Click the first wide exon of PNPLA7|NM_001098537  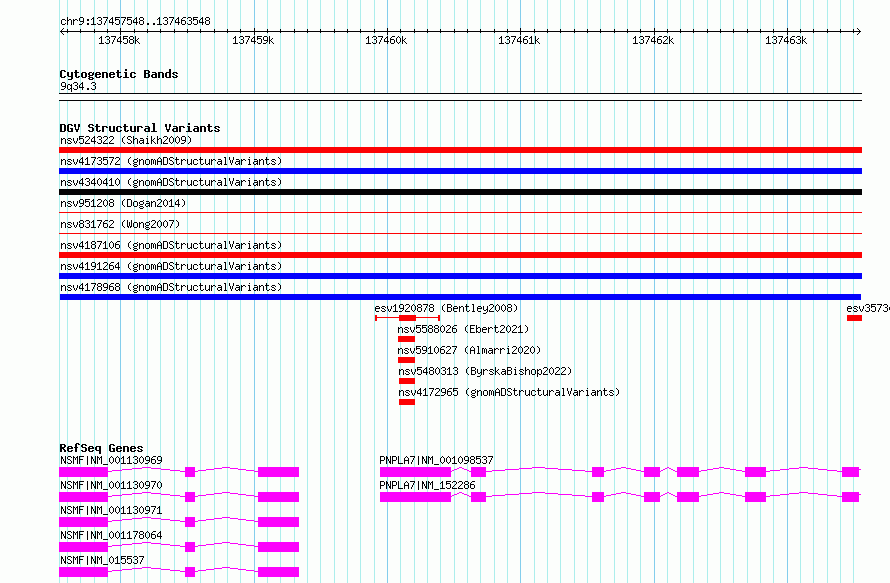click(415, 472)
